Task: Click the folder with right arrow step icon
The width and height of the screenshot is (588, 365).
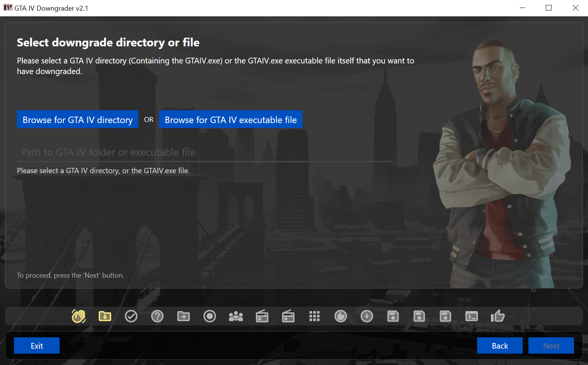Action: click(183, 316)
